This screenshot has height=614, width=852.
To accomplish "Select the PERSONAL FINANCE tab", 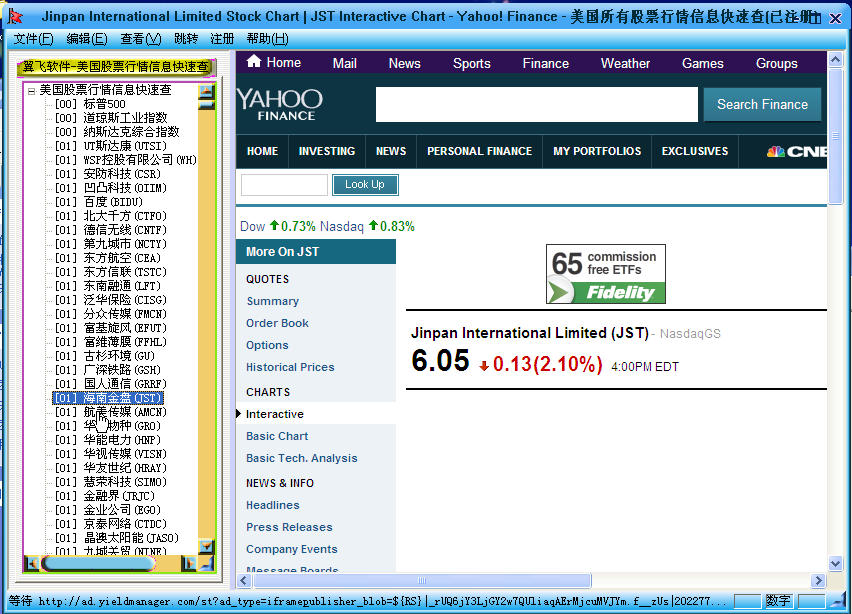I will click(x=479, y=152).
